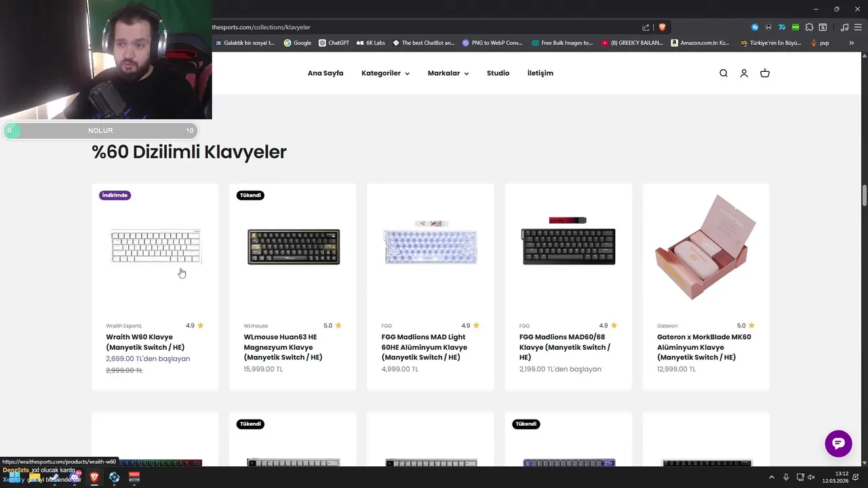Toggle the system volume mute icon
Screen dimensions: 868x488
811,477
